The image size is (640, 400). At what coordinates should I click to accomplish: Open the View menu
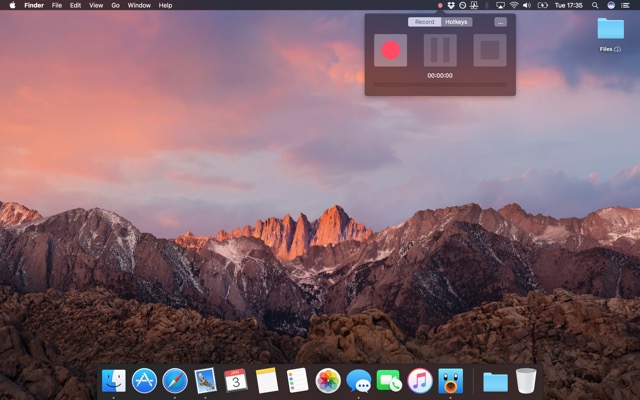96,5
